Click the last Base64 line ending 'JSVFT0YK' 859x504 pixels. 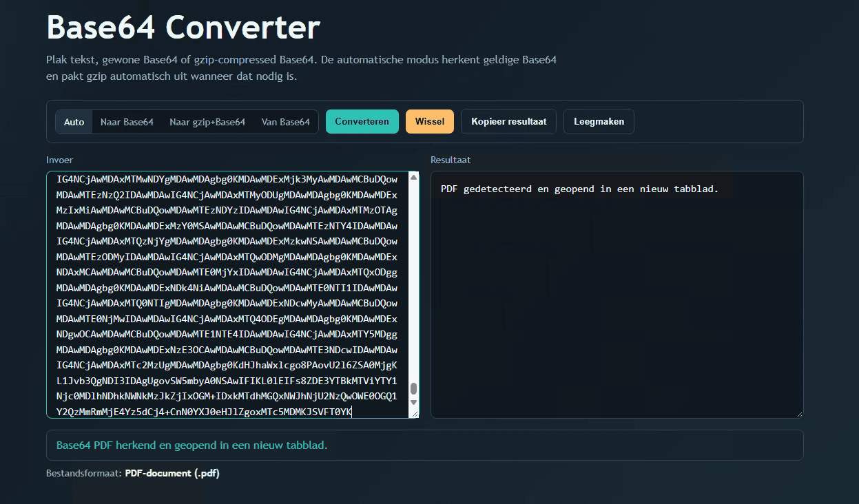(205, 412)
